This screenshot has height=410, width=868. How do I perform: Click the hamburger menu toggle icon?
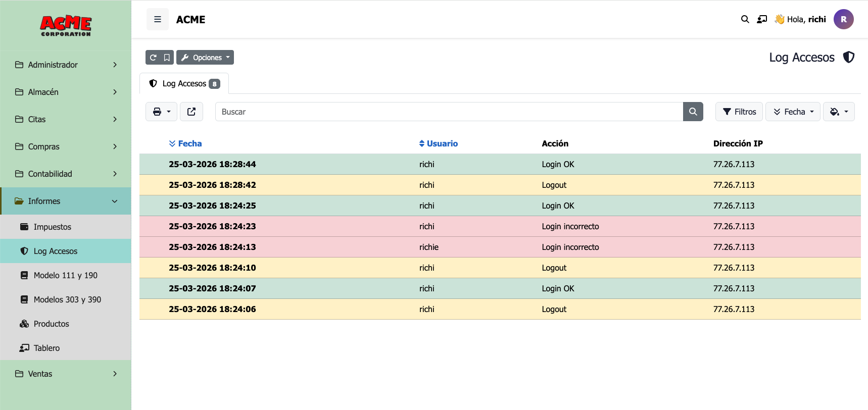(158, 20)
